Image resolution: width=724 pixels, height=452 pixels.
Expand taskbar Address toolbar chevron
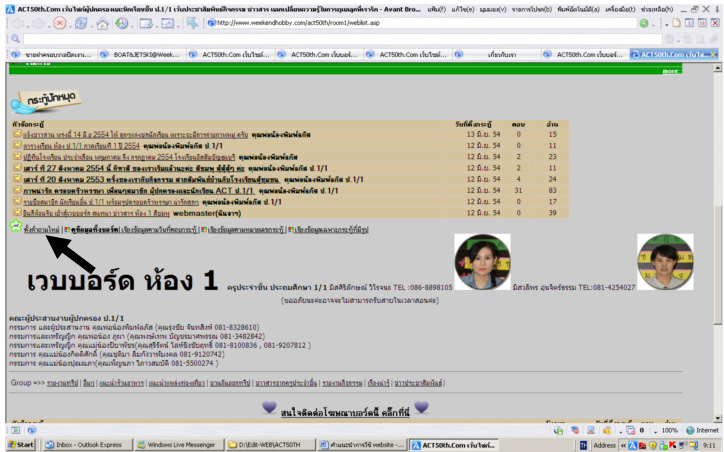coord(624,444)
